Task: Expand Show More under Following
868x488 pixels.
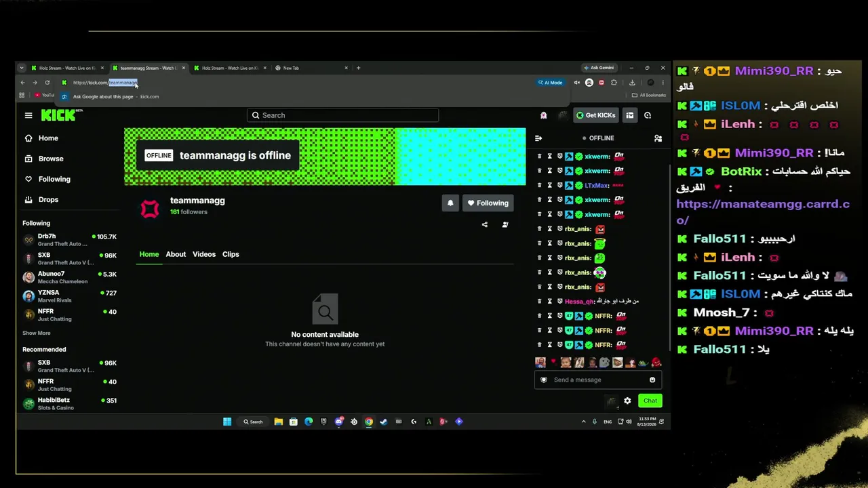Action: (x=37, y=333)
